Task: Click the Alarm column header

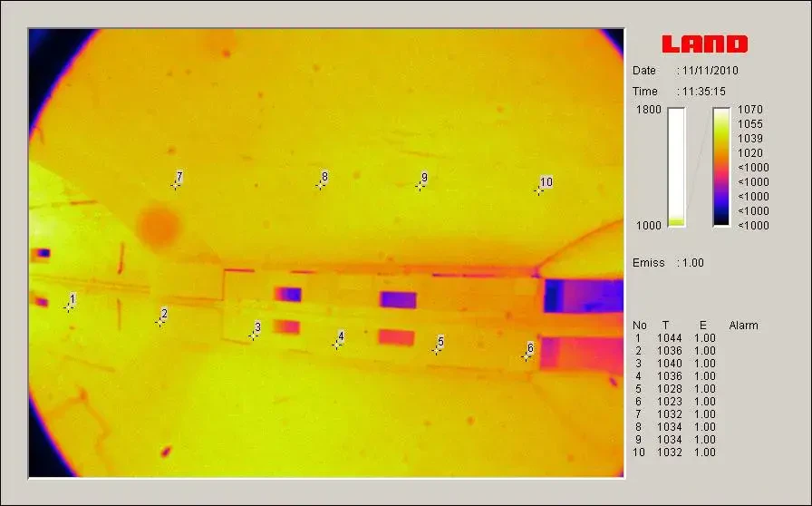Action: pos(744,326)
